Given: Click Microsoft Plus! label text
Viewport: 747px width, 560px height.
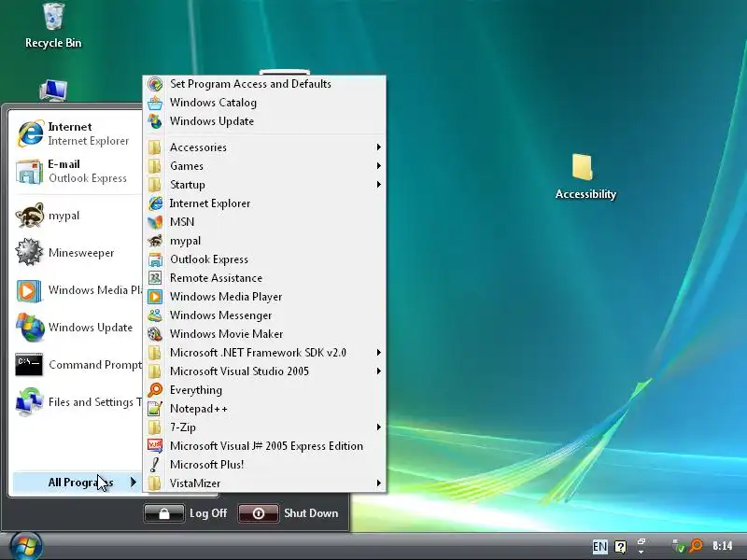Looking at the screenshot, I should (207, 464).
